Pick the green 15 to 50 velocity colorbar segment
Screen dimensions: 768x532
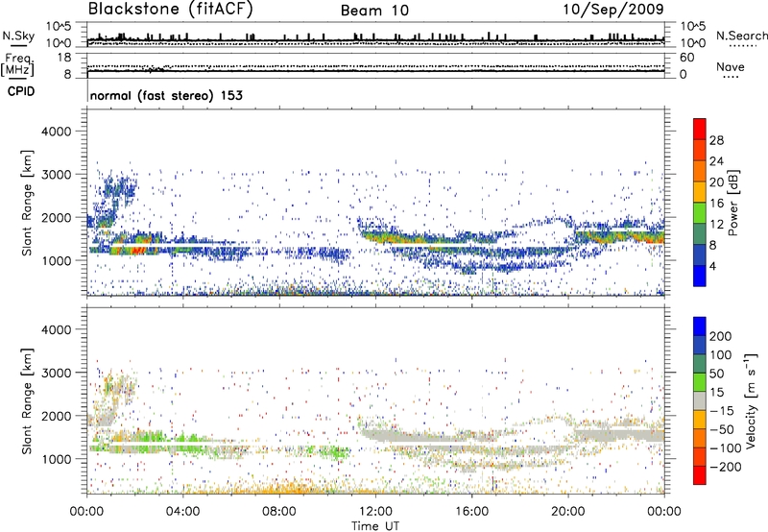click(x=700, y=382)
